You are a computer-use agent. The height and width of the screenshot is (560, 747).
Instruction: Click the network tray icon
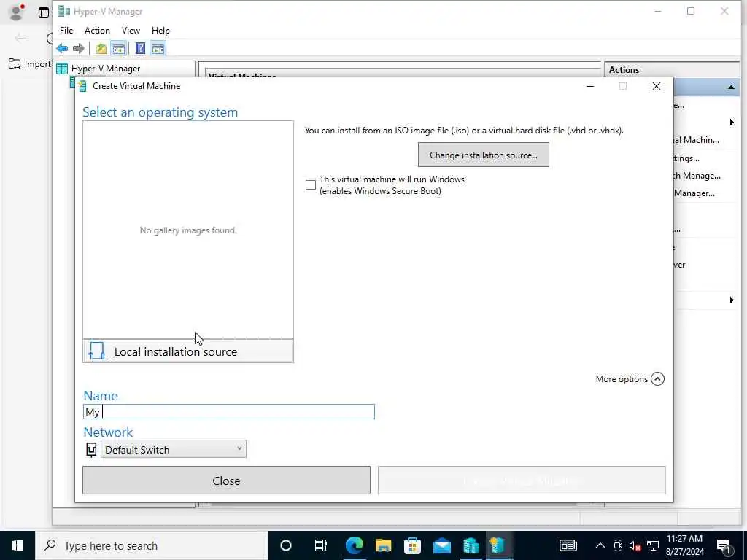[x=653, y=545]
